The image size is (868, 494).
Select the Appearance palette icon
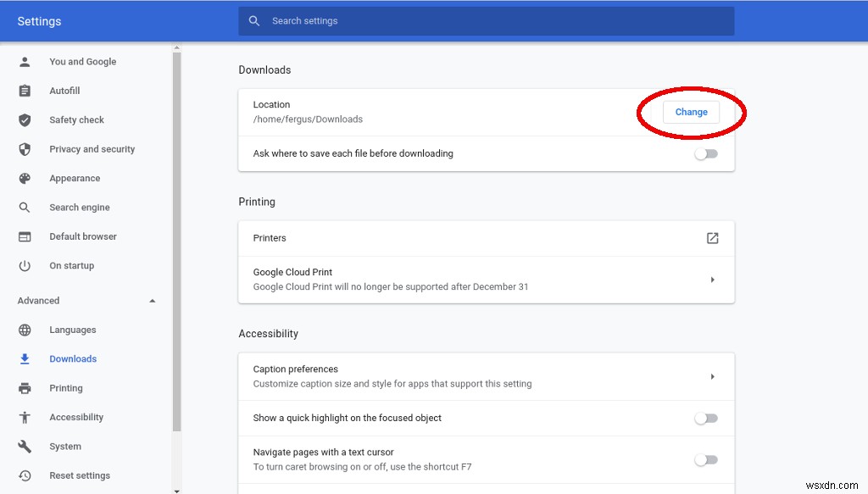(25, 178)
